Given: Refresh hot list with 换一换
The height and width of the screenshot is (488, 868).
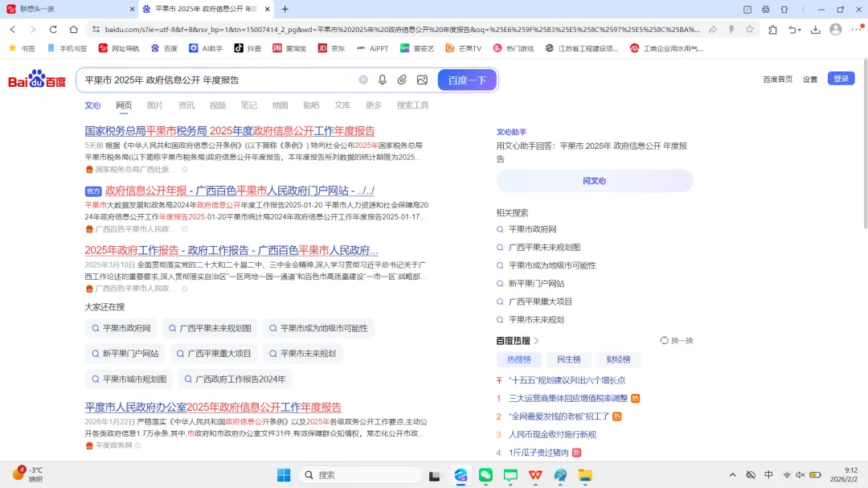Looking at the screenshot, I should 677,341.
